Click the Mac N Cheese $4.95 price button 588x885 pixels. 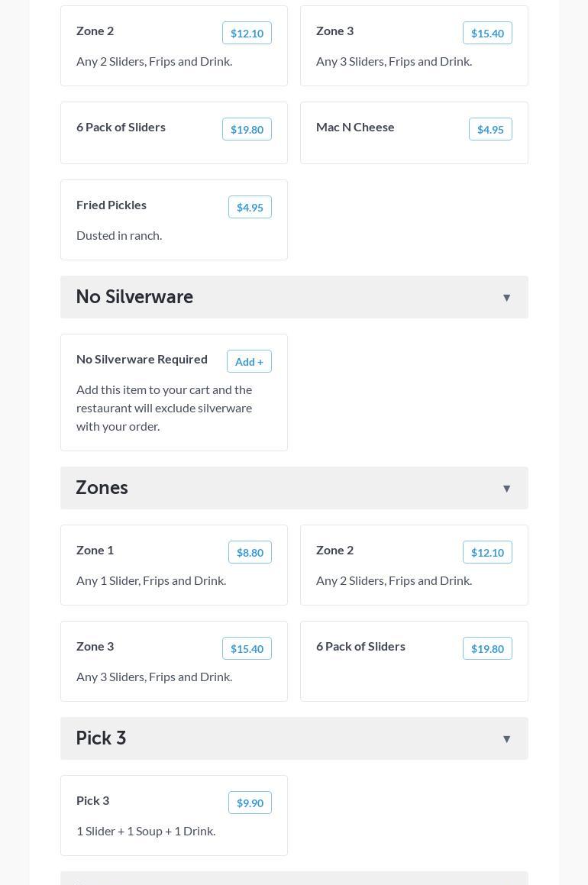click(490, 129)
